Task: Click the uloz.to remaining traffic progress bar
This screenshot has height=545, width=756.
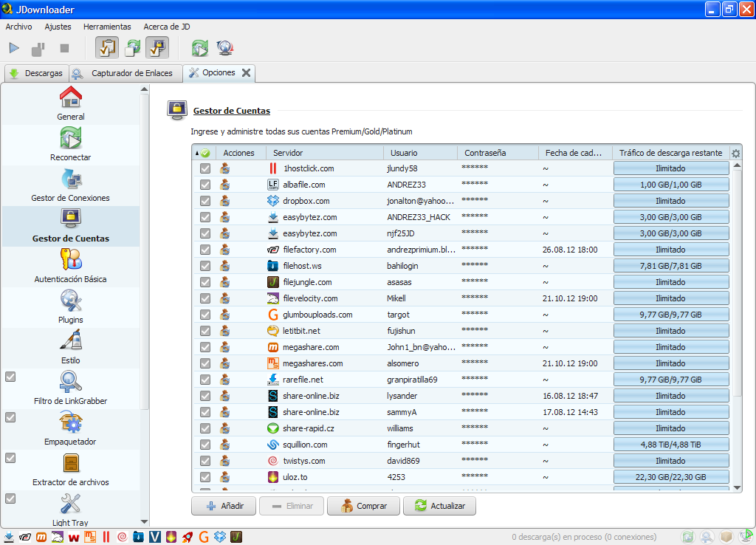Action: pyautogui.click(x=670, y=477)
